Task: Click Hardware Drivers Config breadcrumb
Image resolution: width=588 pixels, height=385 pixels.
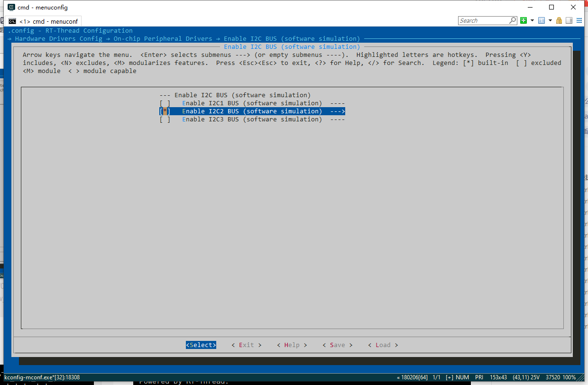Action: 59,38
